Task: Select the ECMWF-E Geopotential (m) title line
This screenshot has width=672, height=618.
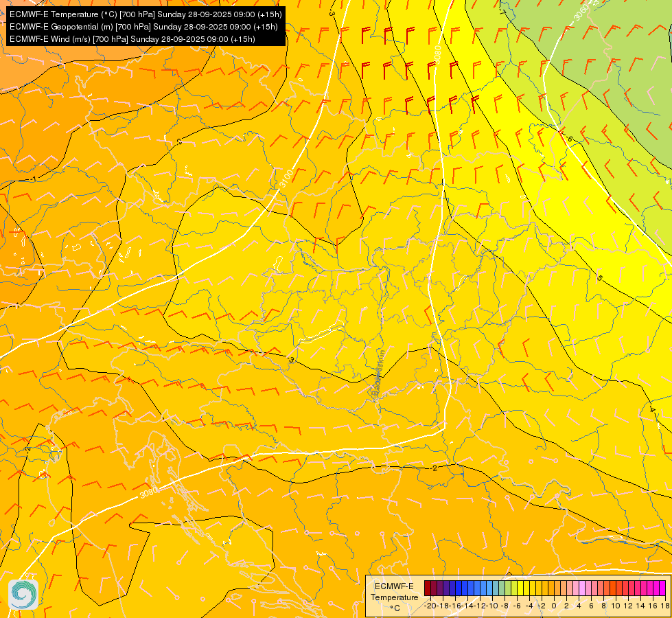Action: tap(143, 27)
